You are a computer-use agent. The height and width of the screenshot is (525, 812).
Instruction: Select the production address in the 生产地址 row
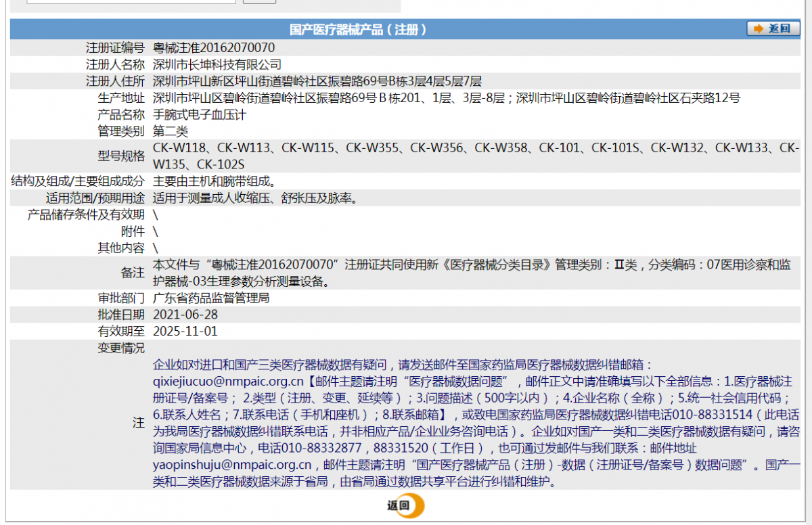(x=447, y=97)
